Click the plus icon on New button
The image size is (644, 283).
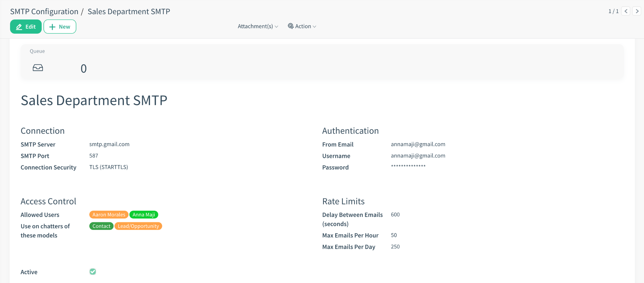53,27
